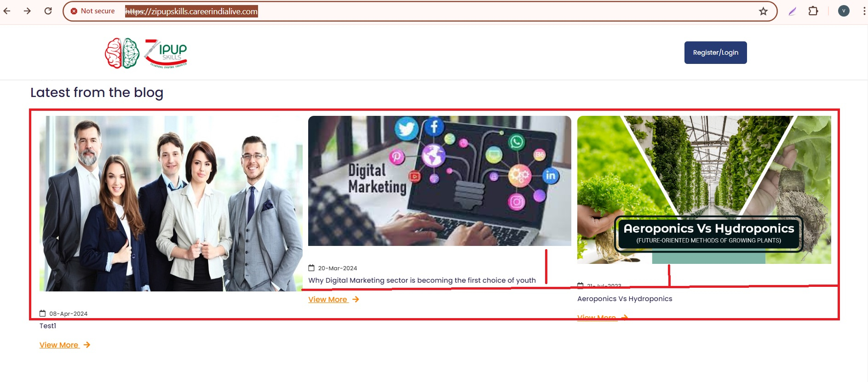
Task: Click the Not secure site warning
Action: (x=93, y=11)
